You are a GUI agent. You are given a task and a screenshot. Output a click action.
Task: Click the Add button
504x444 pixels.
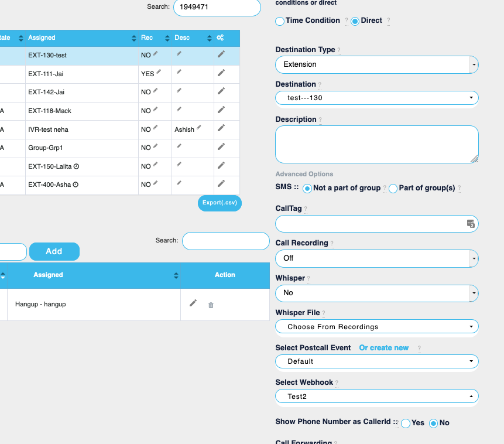[x=54, y=251]
